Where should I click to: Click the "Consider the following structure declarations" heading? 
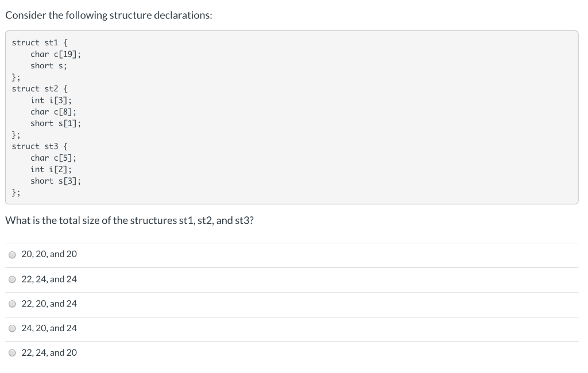(109, 15)
